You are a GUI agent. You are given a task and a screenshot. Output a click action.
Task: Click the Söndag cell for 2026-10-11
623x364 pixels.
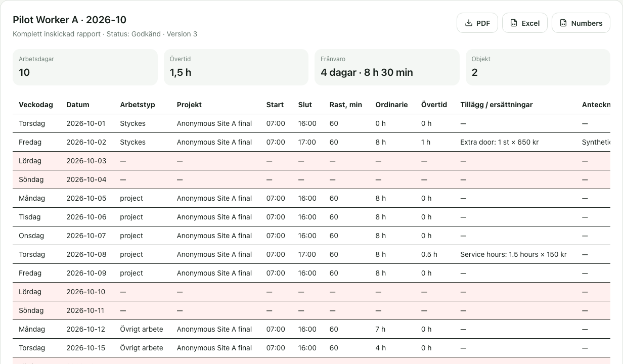pos(31,310)
